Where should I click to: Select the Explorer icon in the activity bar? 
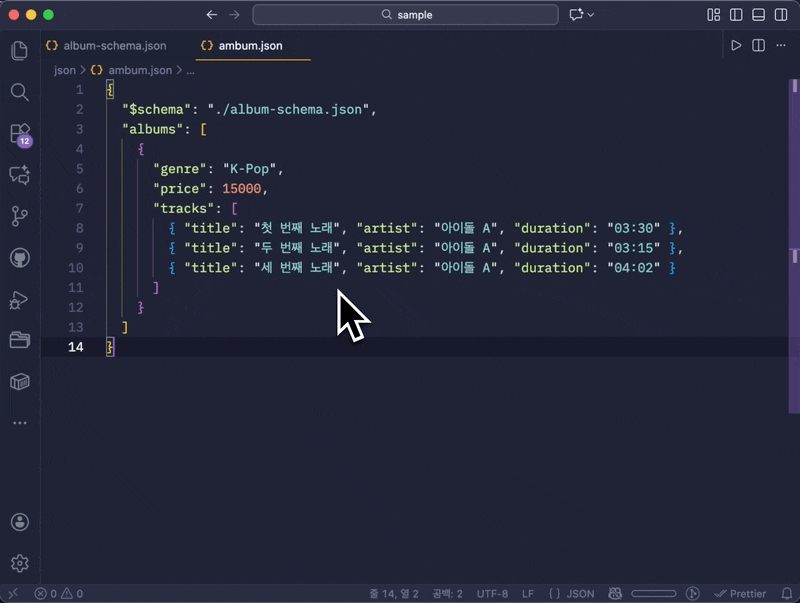point(20,50)
